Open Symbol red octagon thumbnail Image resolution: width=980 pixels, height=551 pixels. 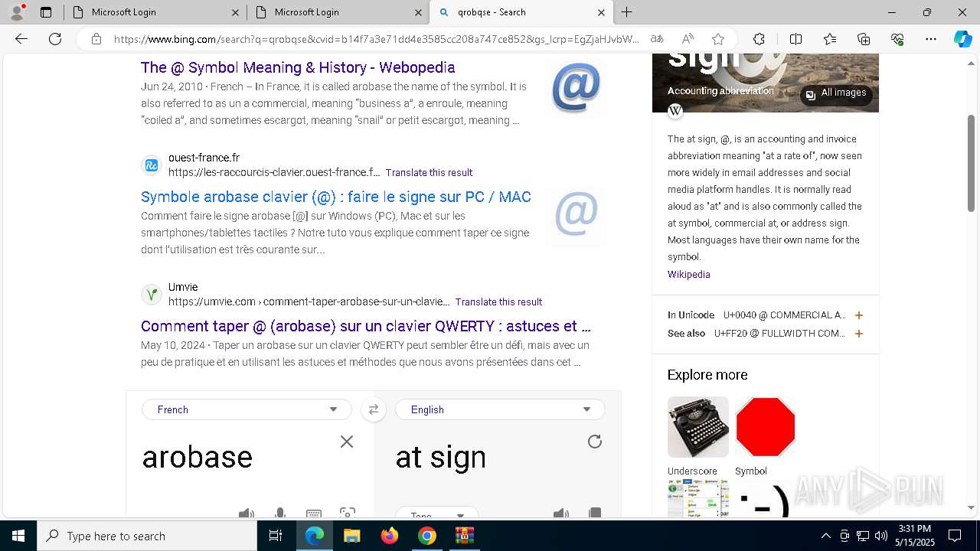click(x=765, y=427)
